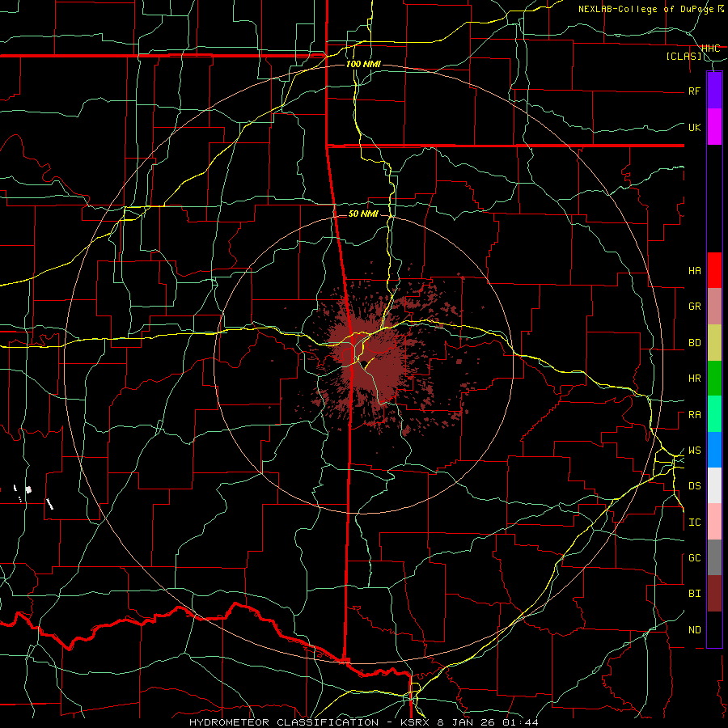Click the IC light-pink legend swatch
728x728 pixels.
coord(714,522)
